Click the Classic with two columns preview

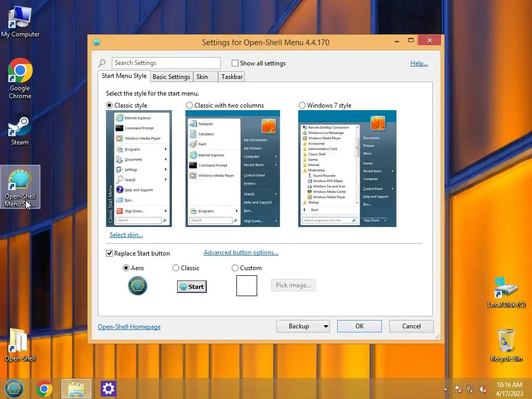(x=233, y=169)
